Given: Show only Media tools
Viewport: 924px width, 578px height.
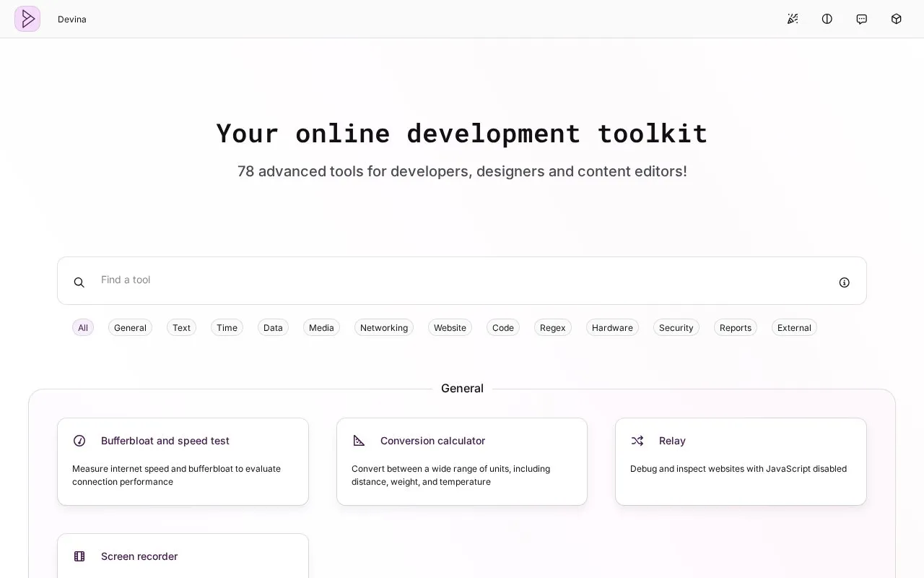Looking at the screenshot, I should coord(321,328).
